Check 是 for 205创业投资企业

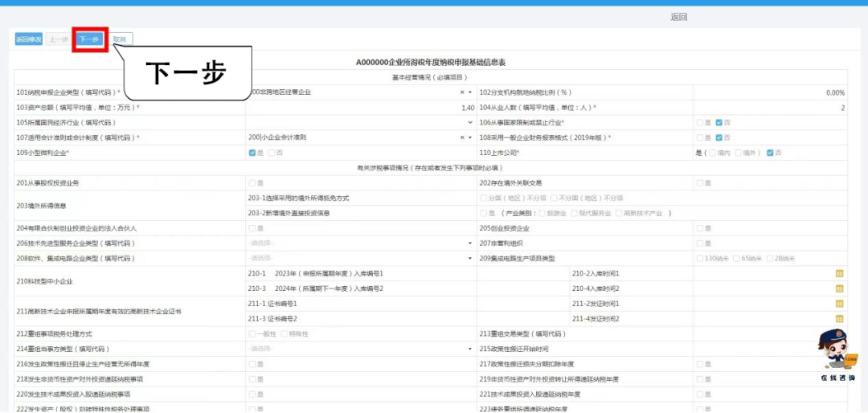(x=700, y=228)
